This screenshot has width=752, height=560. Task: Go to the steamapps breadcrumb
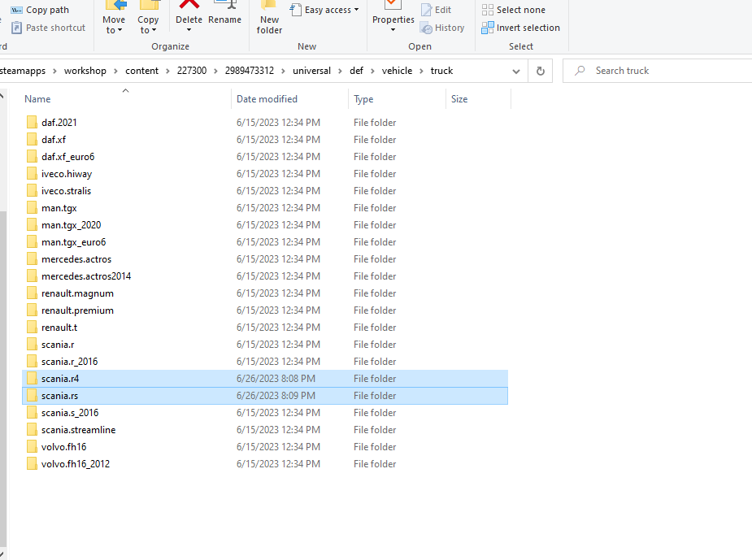[x=23, y=71]
